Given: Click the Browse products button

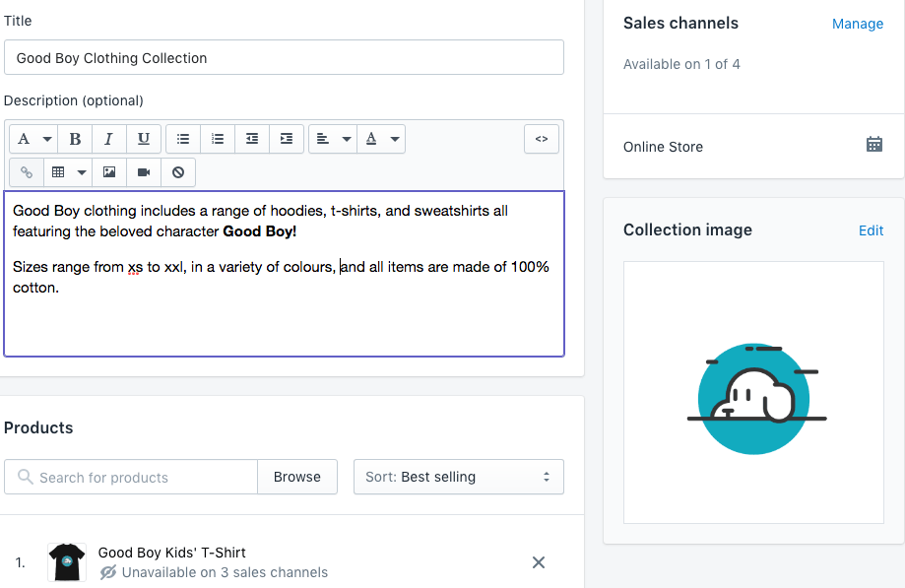Looking at the screenshot, I should click(x=297, y=477).
